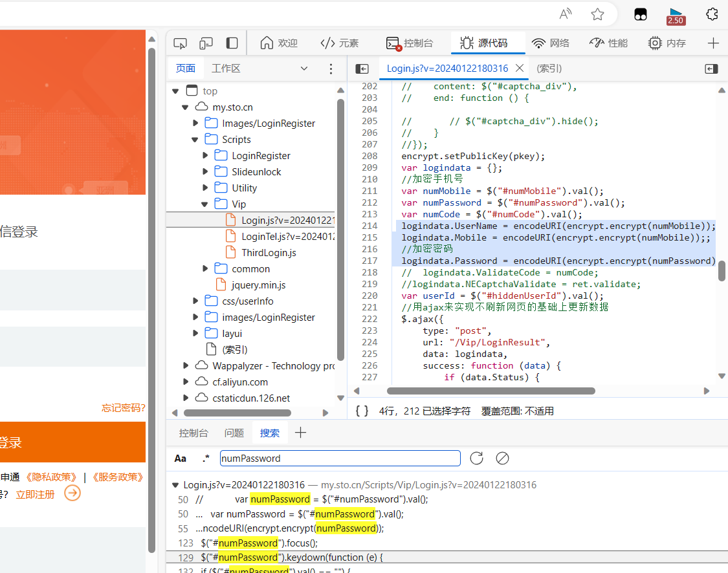Collapse the top tree node

[x=175, y=91]
